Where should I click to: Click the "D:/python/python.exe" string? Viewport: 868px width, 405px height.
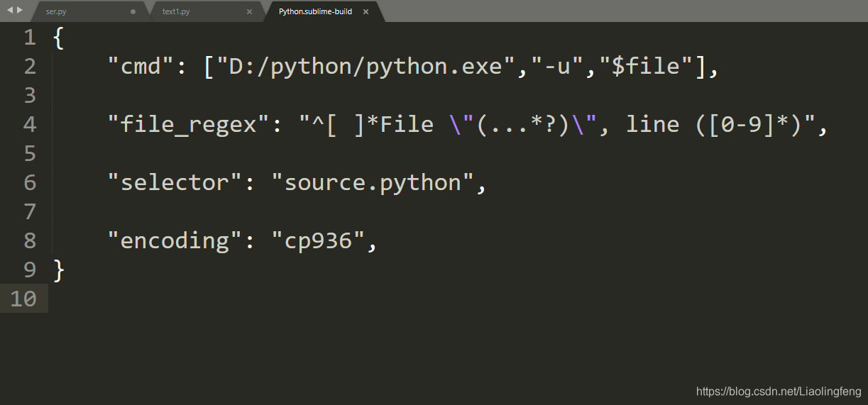click(366, 67)
